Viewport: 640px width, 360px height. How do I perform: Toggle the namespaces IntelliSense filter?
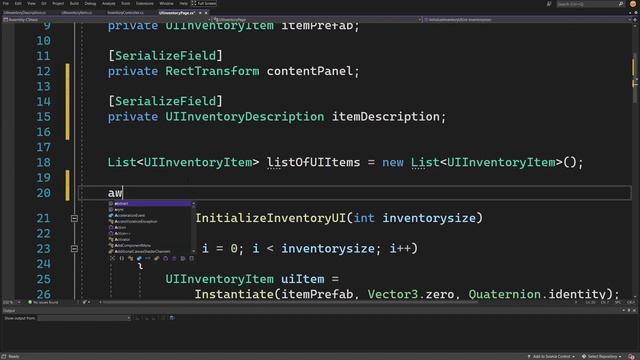pyautogui.click(x=122, y=258)
